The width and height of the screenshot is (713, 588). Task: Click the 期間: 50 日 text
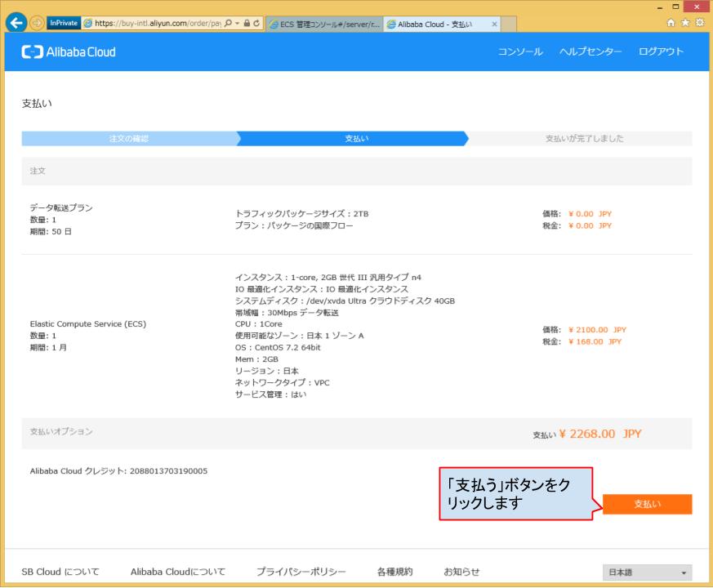51,231
